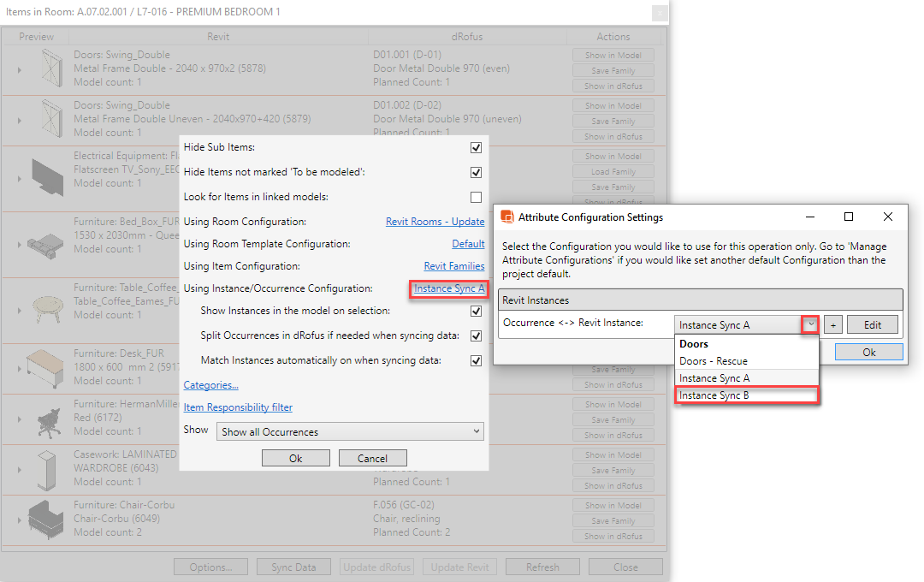Image resolution: width=924 pixels, height=582 pixels.
Task: Click the dRofus icon in Attribute Configuration title bar
Action: 506,217
